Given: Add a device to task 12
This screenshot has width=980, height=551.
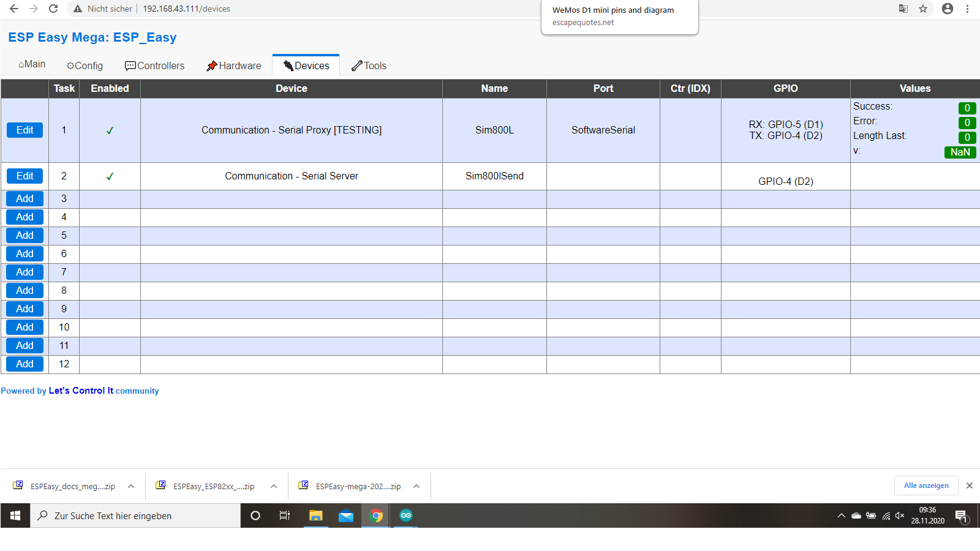Looking at the screenshot, I should [x=24, y=364].
